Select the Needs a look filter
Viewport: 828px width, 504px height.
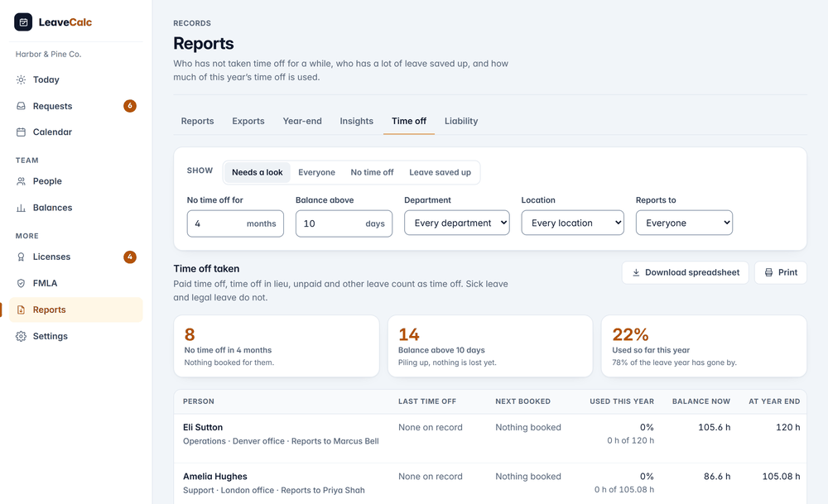pos(258,173)
